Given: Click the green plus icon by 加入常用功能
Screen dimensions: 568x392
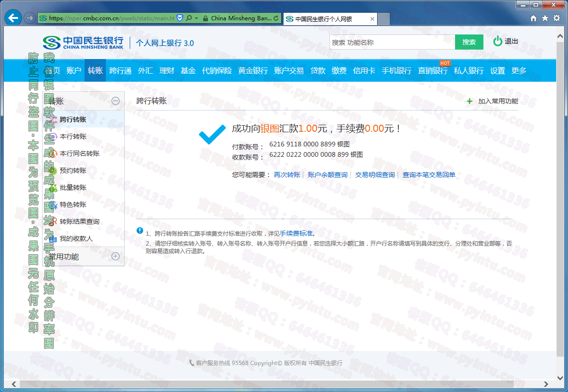Looking at the screenshot, I should click(x=470, y=101).
